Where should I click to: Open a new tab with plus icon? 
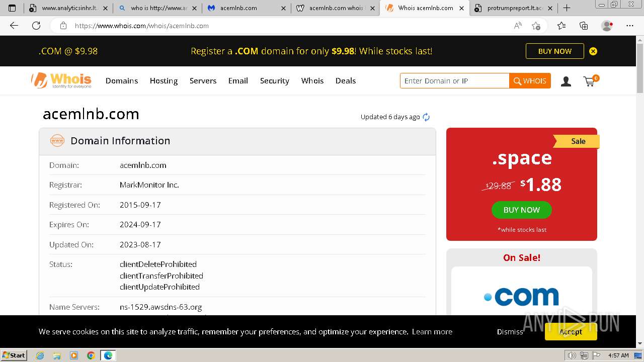pos(567,8)
